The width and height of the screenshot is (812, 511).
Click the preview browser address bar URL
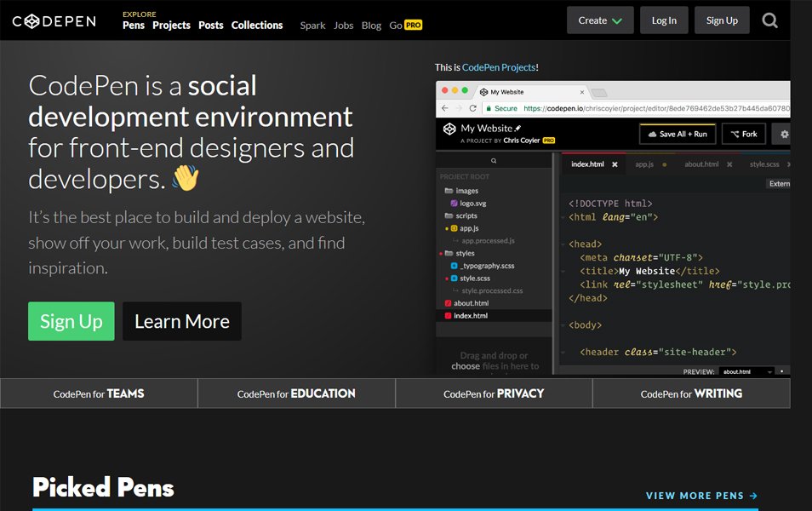pos(656,108)
